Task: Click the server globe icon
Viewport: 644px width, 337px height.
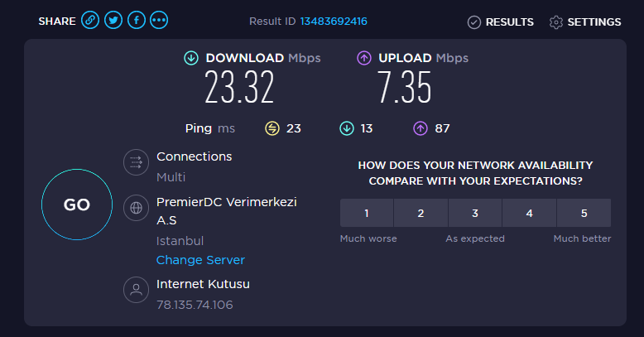Action: pyautogui.click(x=136, y=208)
